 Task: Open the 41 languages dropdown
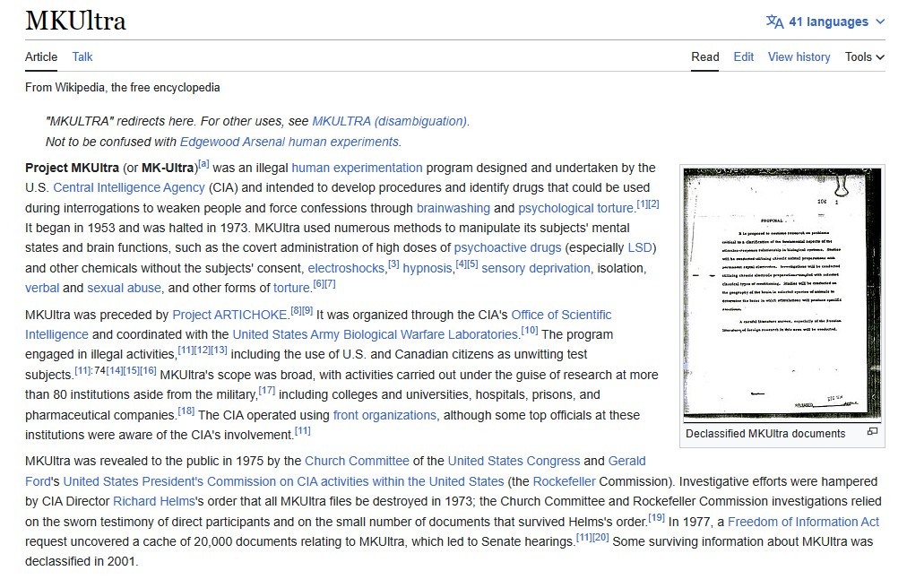[x=825, y=22]
